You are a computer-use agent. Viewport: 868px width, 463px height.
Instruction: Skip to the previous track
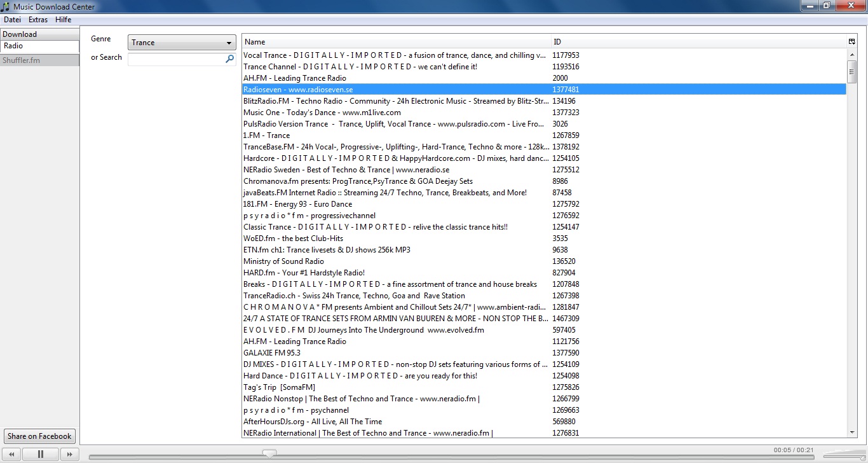tap(11, 454)
